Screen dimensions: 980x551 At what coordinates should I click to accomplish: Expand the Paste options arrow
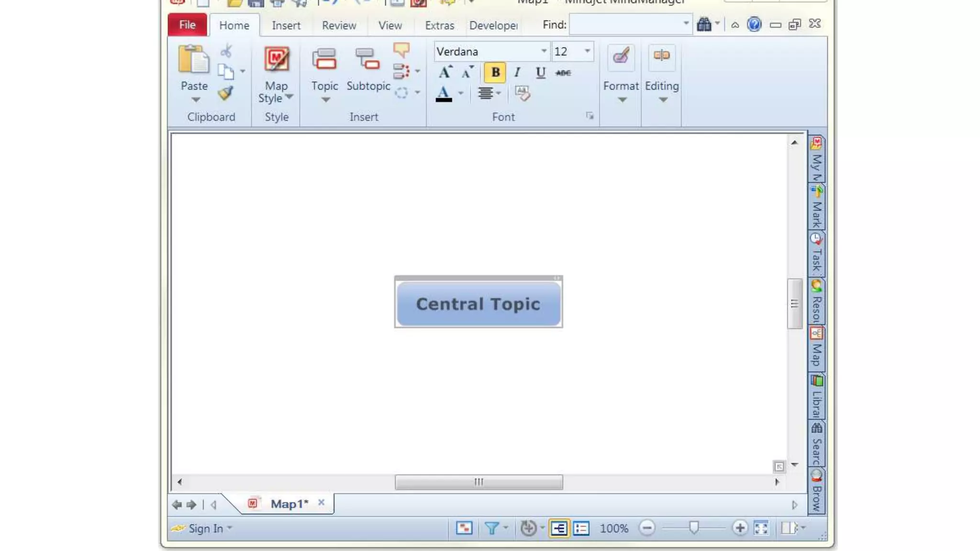(x=195, y=100)
